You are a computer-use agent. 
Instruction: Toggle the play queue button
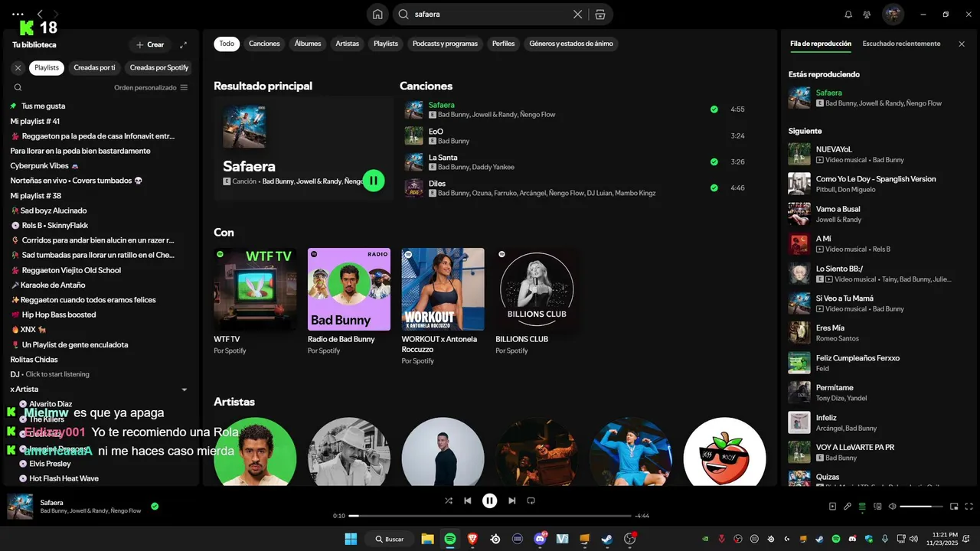pyautogui.click(x=862, y=506)
